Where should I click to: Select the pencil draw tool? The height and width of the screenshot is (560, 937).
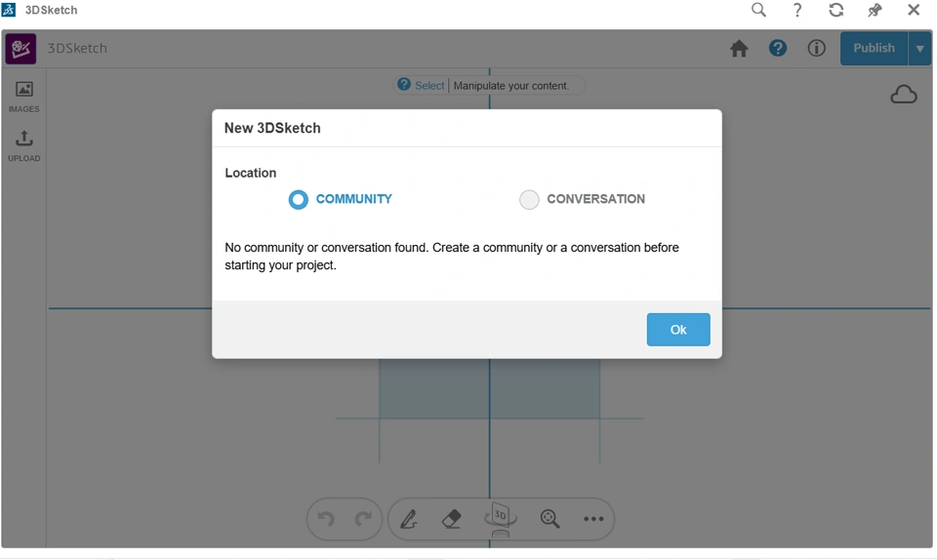[x=409, y=519]
